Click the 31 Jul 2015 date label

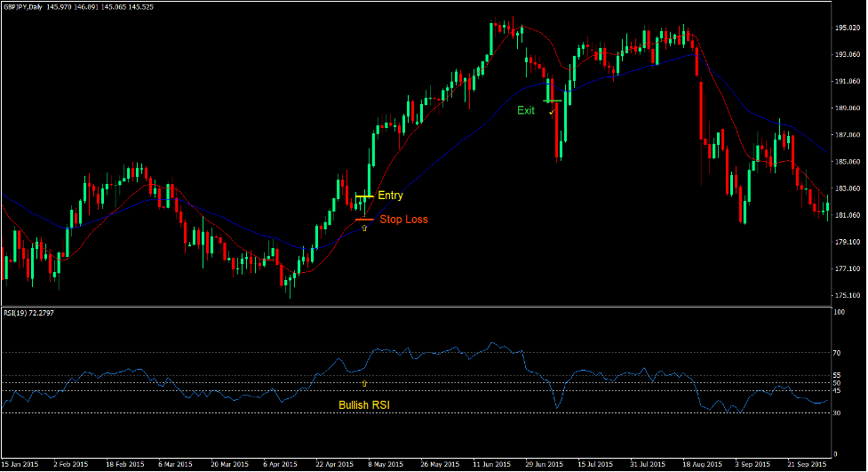pyautogui.click(x=648, y=464)
